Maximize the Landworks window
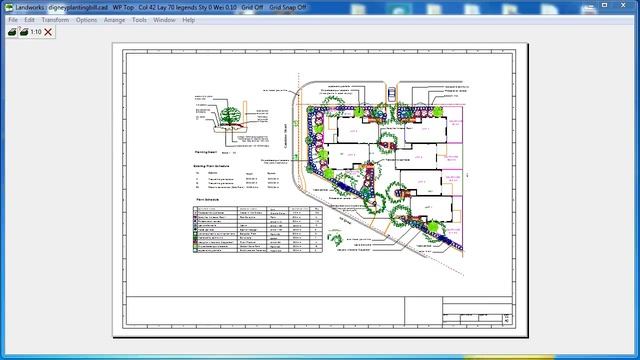Screen dimensions: 640x360 (604, 5)
